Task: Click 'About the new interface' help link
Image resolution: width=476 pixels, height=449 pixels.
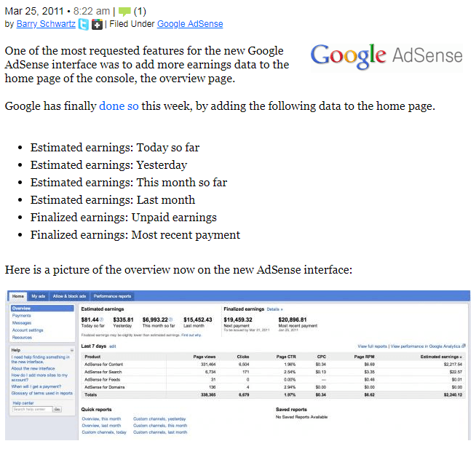Action: [33, 368]
